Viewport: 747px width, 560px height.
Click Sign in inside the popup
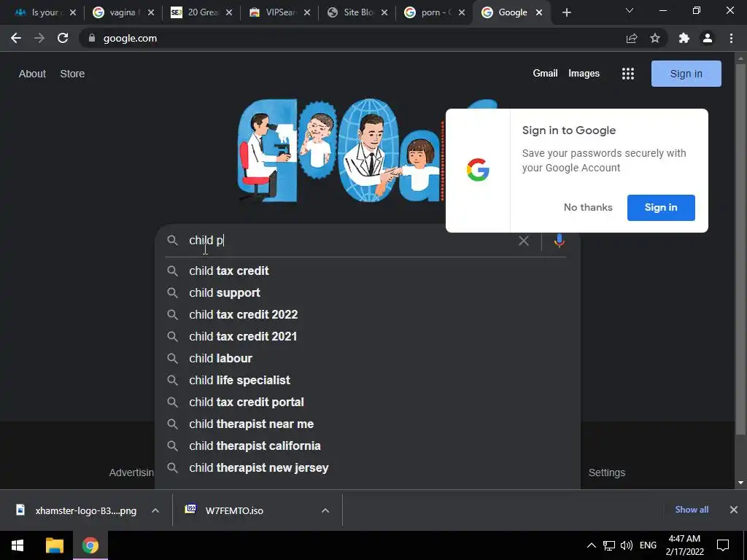661,207
